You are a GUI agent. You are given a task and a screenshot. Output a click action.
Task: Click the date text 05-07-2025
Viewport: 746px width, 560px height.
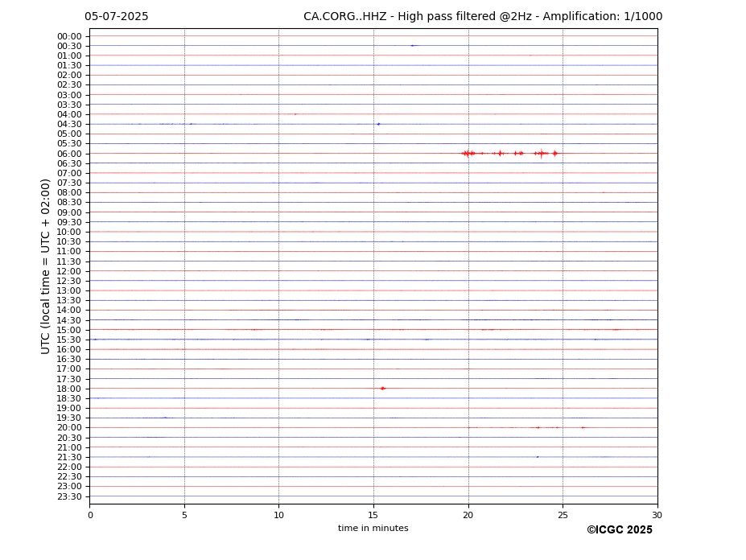tap(117, 17)
